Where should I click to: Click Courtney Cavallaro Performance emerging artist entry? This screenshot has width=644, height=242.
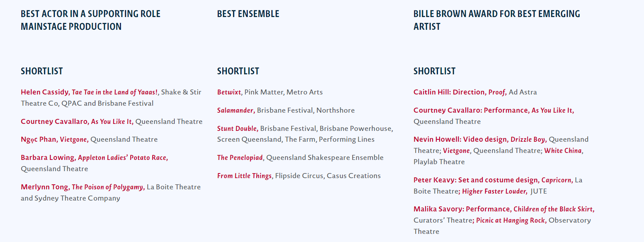pos(494,110)
